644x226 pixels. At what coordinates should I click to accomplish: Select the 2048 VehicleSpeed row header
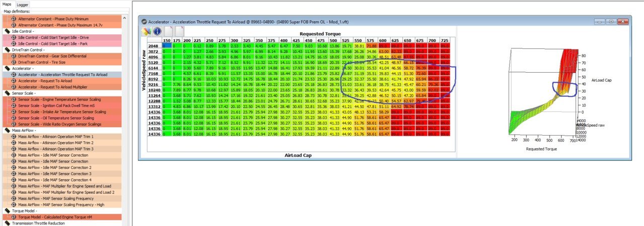click(x=154, y=46)
